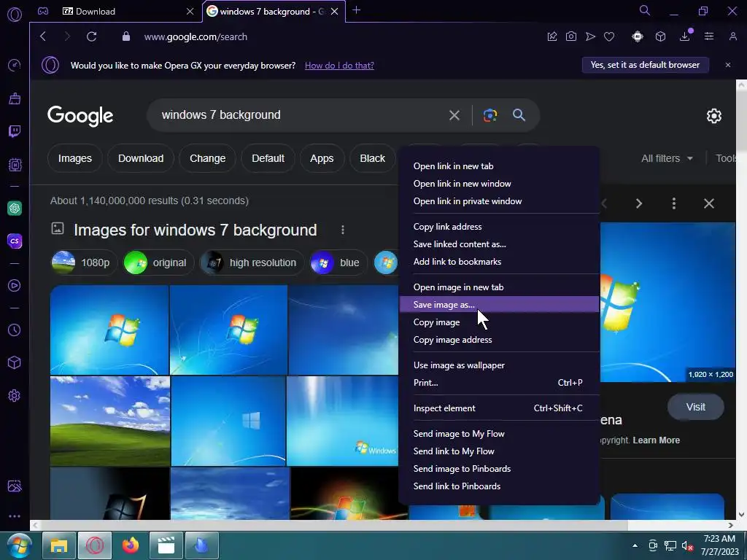Open GX Cleaner icon in sidebar
747x560 pixels.
coord(15,98)
